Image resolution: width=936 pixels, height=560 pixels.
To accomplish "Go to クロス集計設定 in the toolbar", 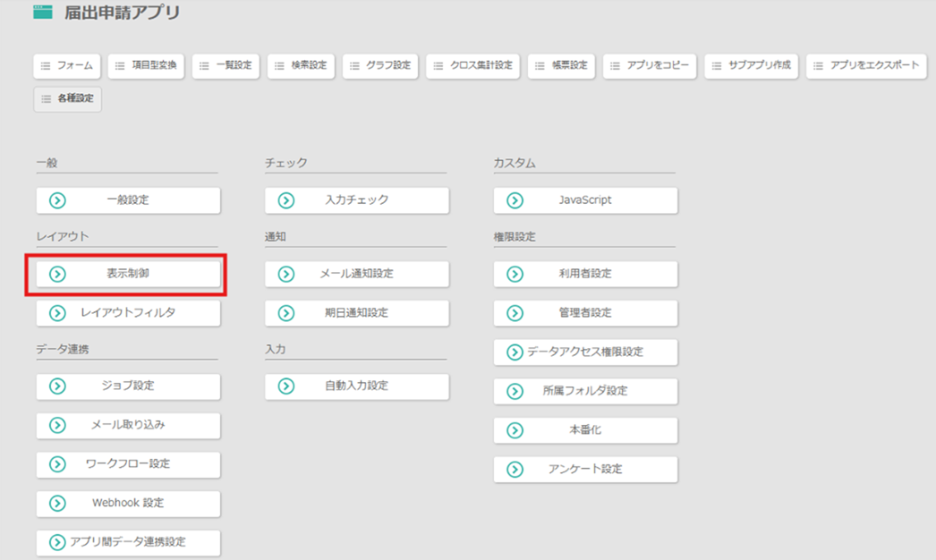I will coord(472,66).
